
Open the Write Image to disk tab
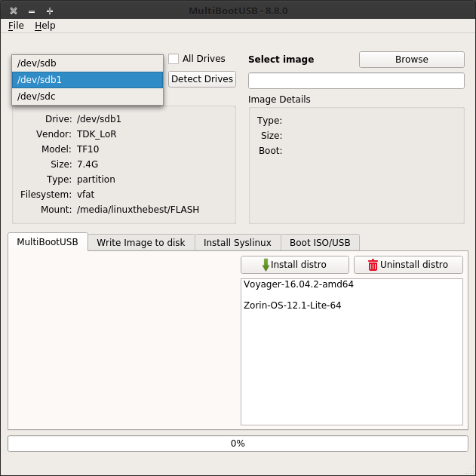coord(141,243)
